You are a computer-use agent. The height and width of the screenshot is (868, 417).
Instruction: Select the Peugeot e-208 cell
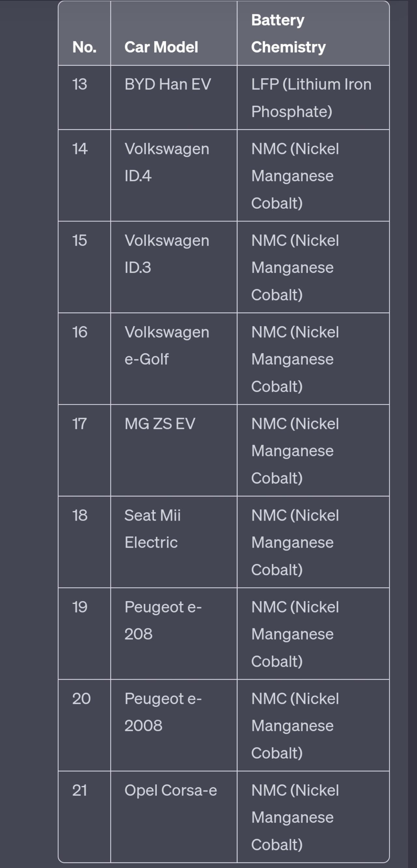(x=174, y=634)
